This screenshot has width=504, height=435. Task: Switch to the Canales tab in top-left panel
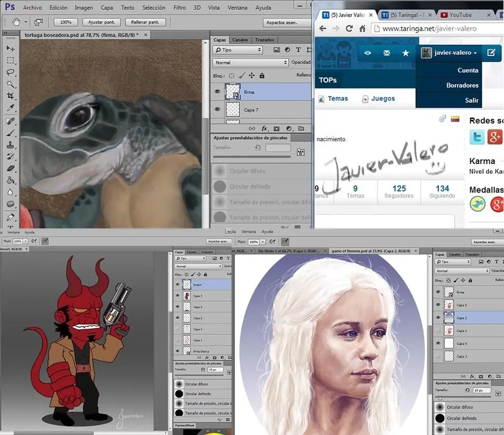click(x=240, y=40)
